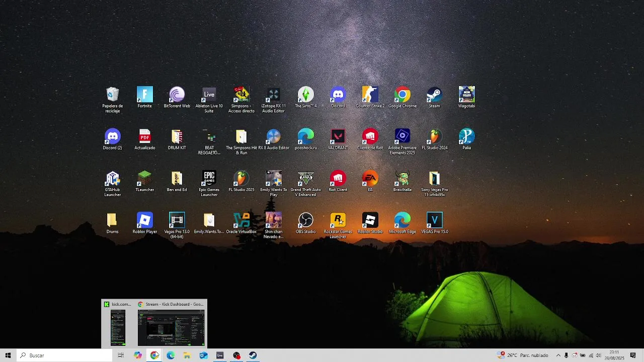
Task: Select the Actualizado PDF file
Action: point(145,139)
